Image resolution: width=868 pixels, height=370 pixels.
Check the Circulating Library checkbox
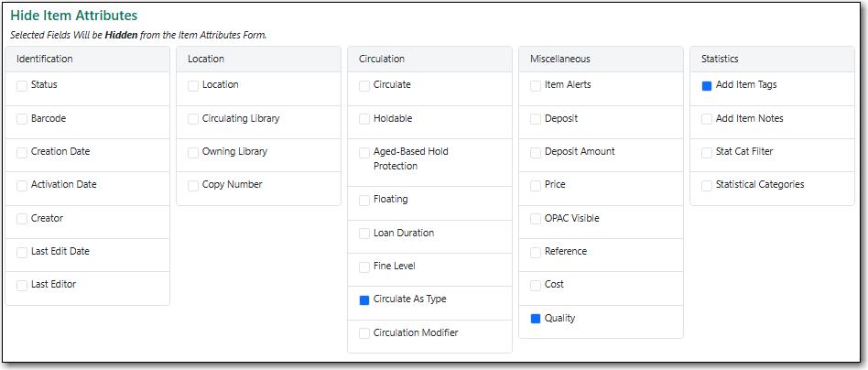192,119
